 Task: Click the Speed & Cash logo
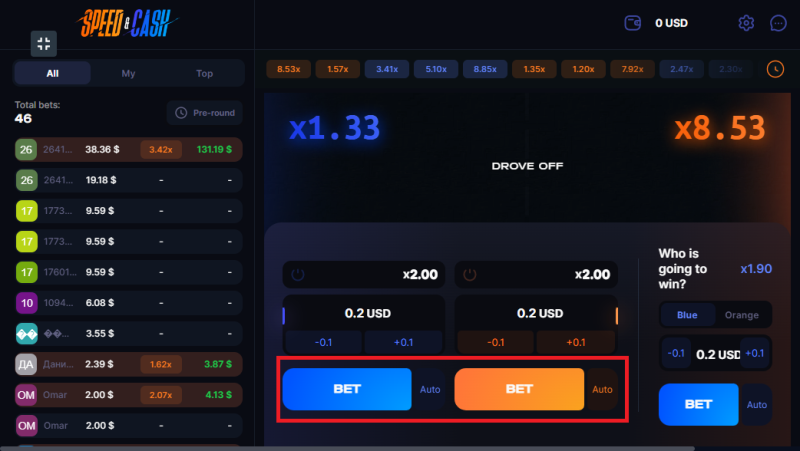pos(127,23)
